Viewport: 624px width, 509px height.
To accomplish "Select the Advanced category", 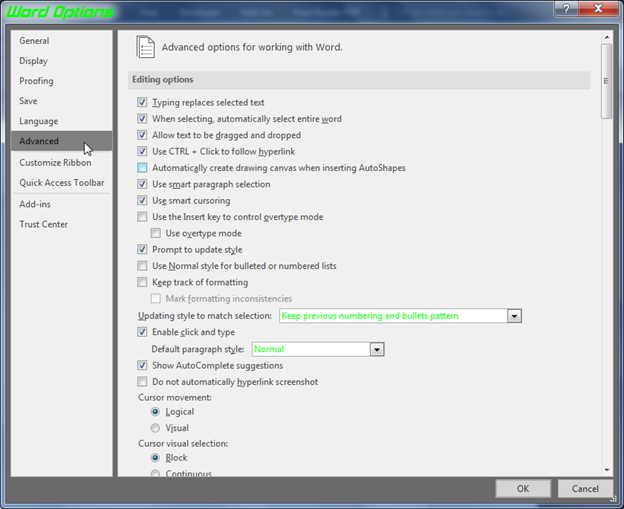I will click(x=62, y=141).
